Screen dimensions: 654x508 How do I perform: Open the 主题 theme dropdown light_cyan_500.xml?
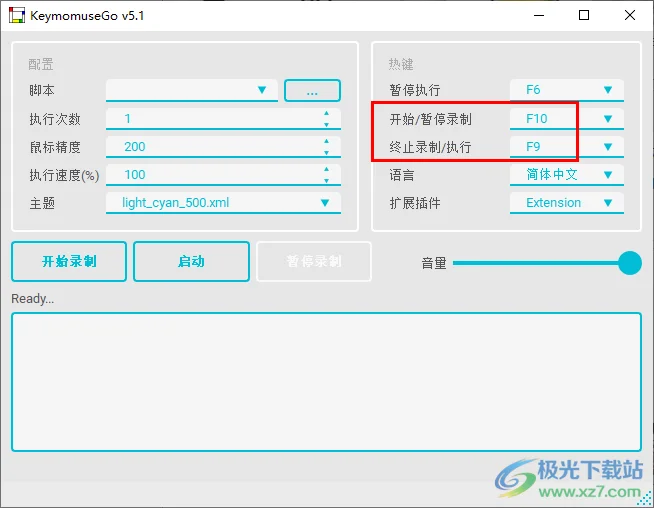pyautogui.click(x=223, y=203)
